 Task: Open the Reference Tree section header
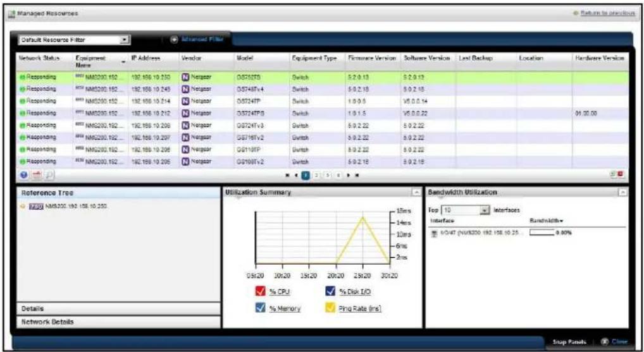(119, 192)
